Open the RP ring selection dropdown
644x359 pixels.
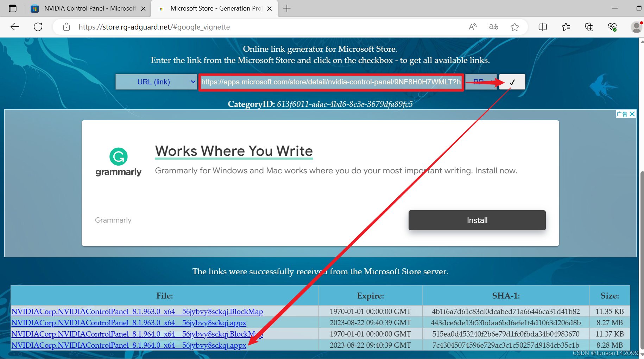(481, 82)
